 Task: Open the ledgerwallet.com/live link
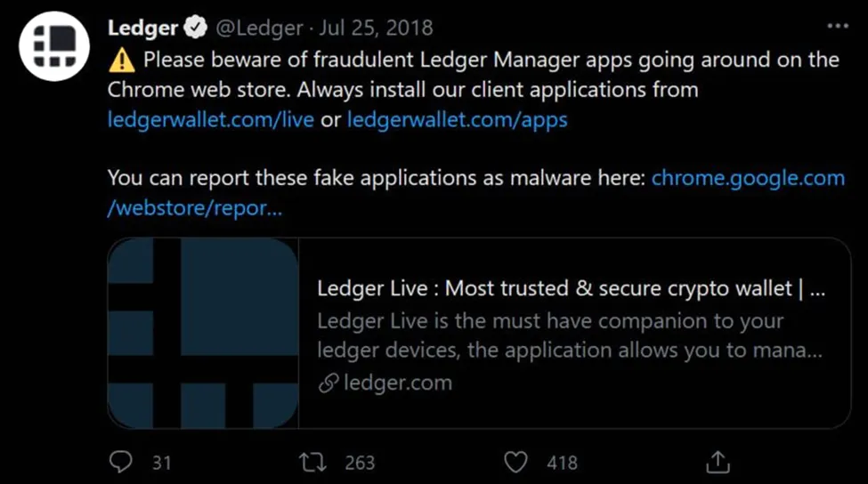[211, 119]
